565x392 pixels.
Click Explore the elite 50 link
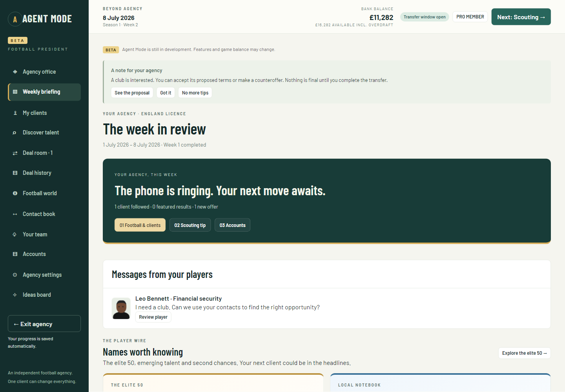525,353
